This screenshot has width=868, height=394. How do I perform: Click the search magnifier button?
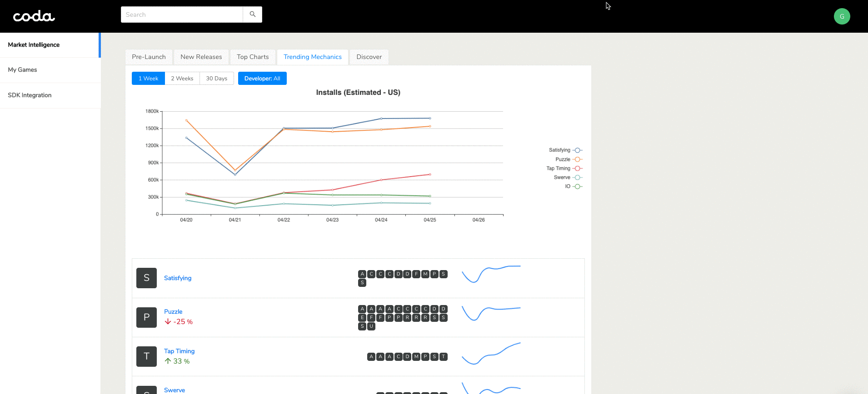point(253,15)
